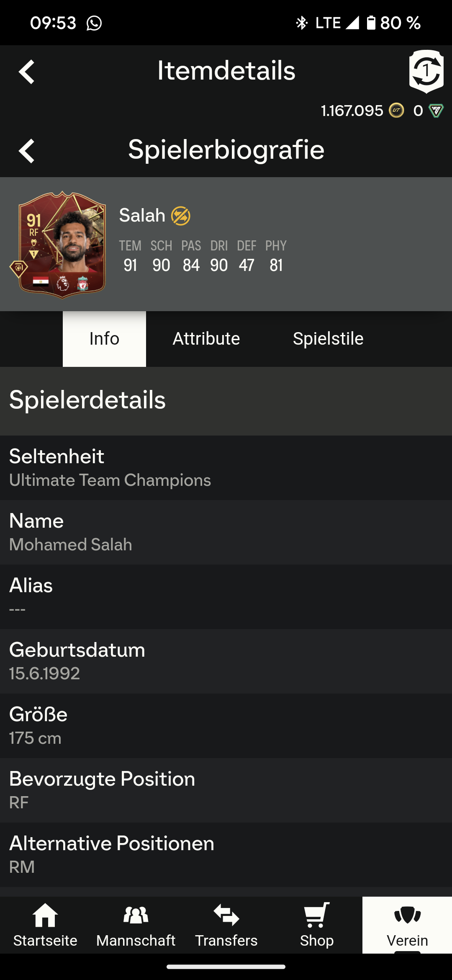This screenshot has width=452, height=980.
Task: Tap the gold UT coins icon
Action: (396, 111)
